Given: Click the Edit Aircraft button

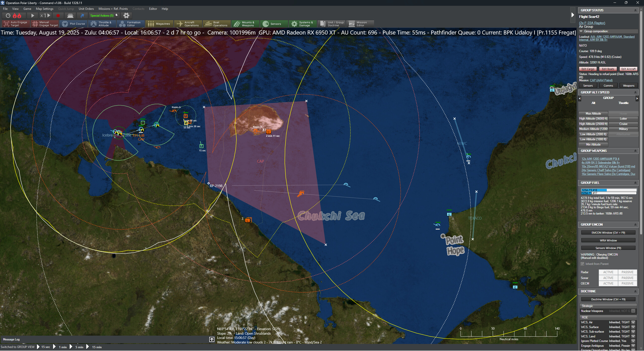Looking at the screenshot, I should (x=628, y=69).
